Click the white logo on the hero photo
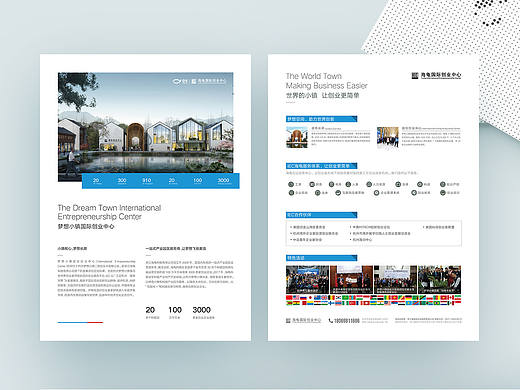The width and height of the screenshot is (520, 390). click(199, 81)
